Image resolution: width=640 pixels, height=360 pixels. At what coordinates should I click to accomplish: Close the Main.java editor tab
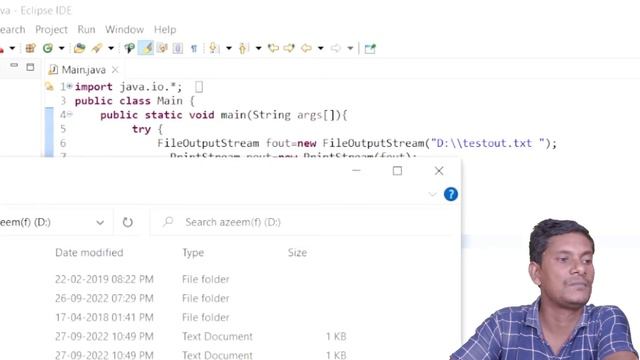pos(115,70)
